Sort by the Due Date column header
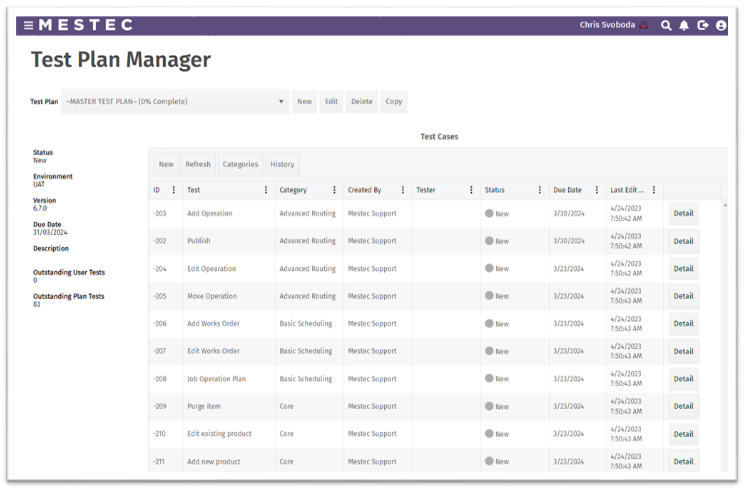Viewport: 748px width, 492px height. click(567, 190)
